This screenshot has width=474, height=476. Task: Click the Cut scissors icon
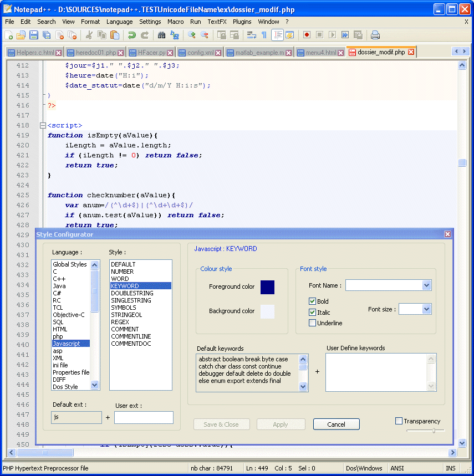tap(89, 35)
